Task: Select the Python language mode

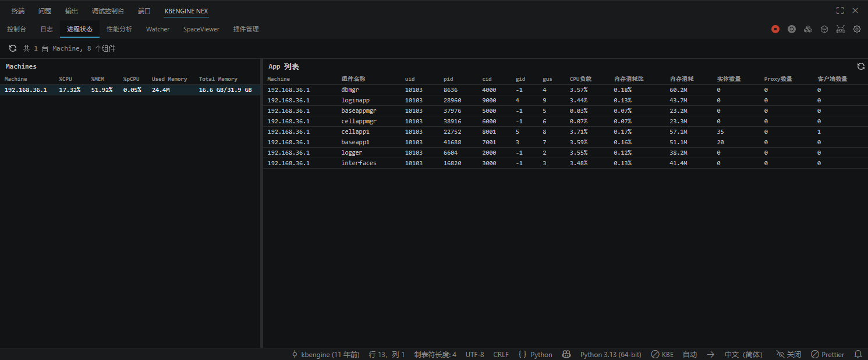Action: pos(535,354)
